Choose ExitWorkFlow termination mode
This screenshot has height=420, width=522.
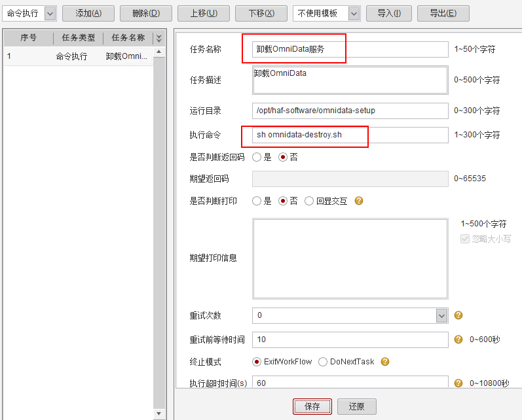(x=257, y=362)
